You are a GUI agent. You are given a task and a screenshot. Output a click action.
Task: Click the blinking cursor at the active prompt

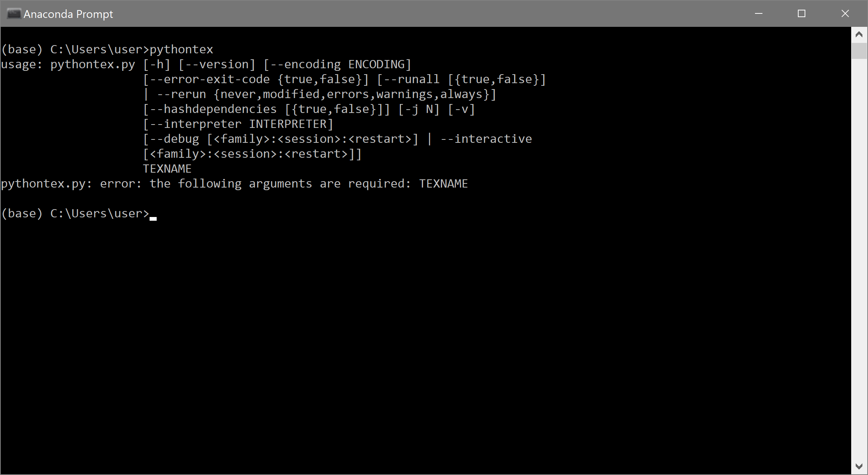click(x=153, y=217)
